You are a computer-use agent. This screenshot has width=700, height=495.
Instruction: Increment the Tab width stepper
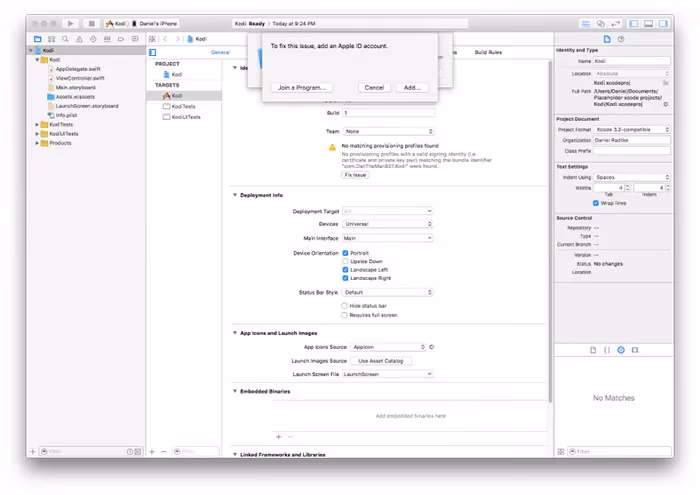[628, 185]
